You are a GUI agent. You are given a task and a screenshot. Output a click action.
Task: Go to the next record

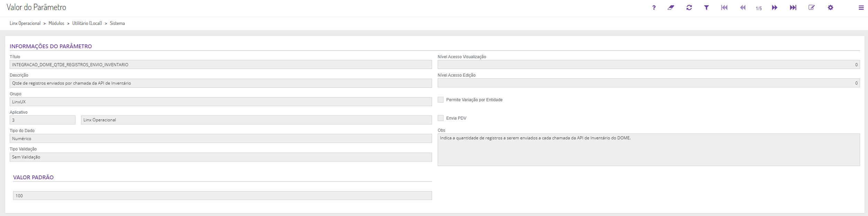775,8
